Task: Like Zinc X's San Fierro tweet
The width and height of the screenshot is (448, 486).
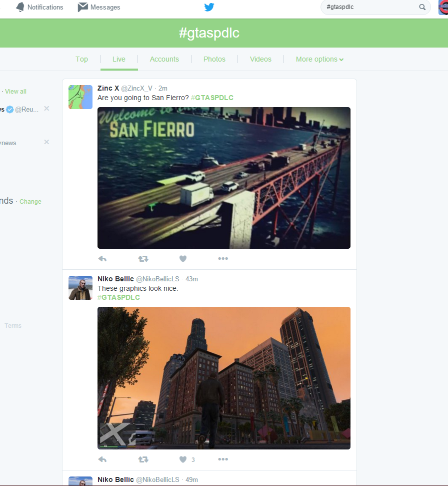Action: [183, 258]
